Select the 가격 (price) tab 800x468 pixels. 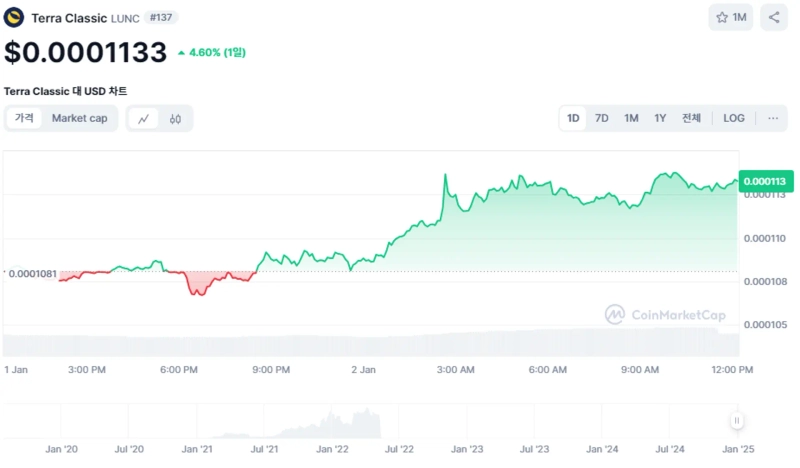click(24, 118)
